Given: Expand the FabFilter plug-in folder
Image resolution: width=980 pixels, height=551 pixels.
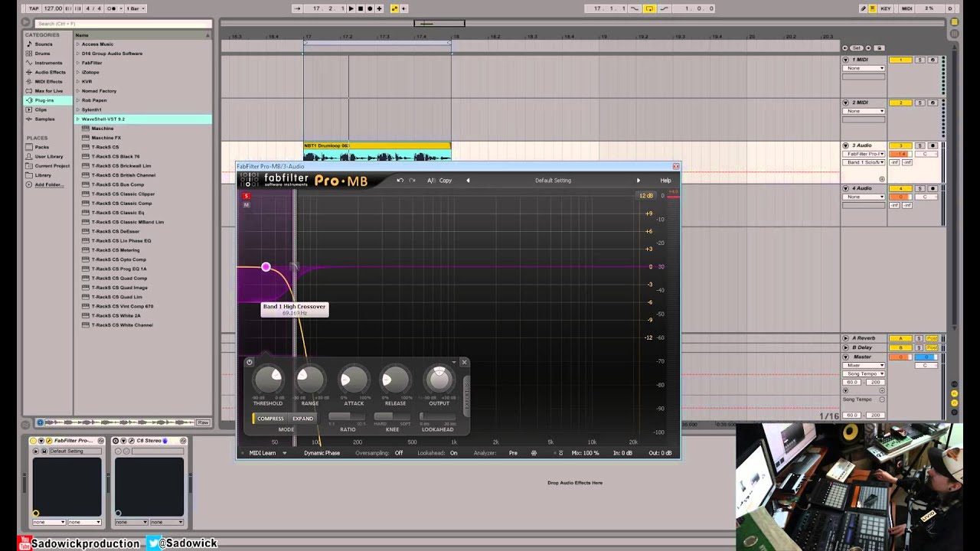Looking at the screenshot, I should pyautogui.click(x=78, y=63).
